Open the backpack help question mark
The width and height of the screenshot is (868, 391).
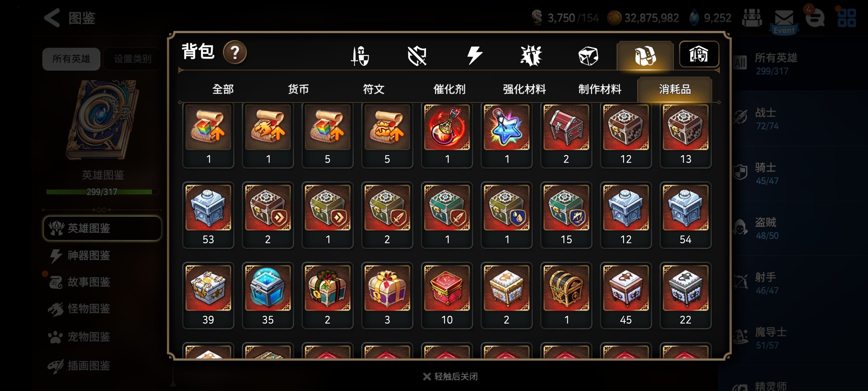click(x=235, y=53)
